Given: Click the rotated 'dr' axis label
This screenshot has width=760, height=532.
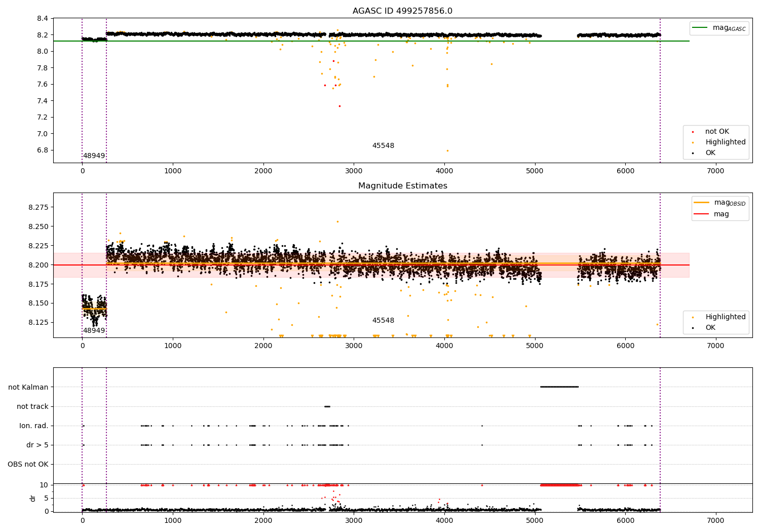Looking at the screenshot, I should pos(33,498).
